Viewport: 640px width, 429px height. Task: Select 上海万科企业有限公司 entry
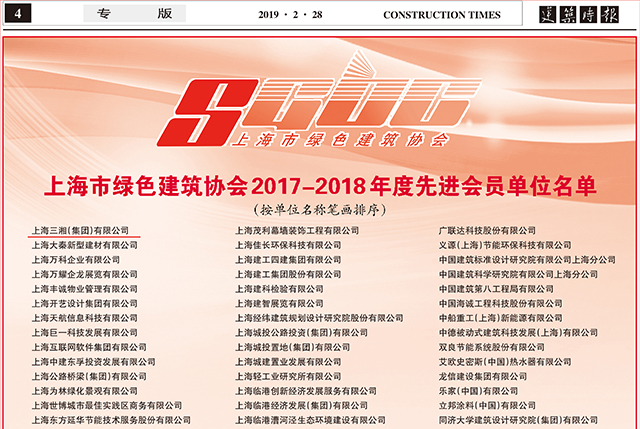point(76,260)
